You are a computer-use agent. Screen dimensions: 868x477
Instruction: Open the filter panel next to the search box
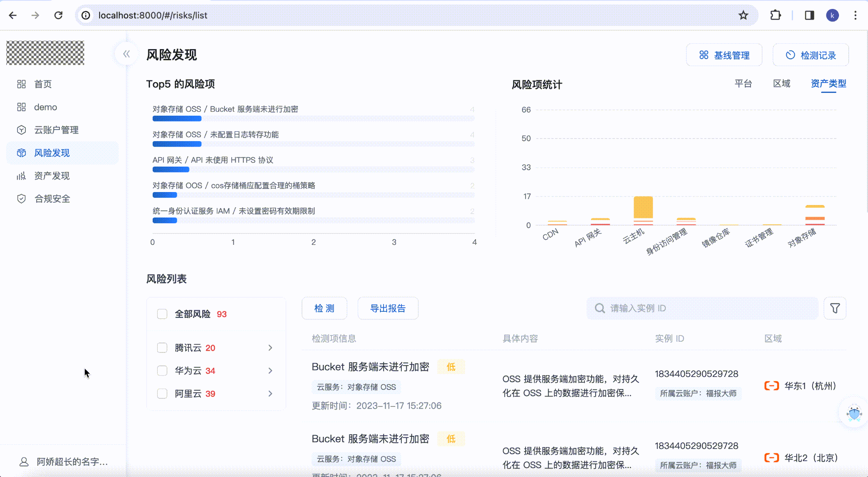click(x=834, y=308)
